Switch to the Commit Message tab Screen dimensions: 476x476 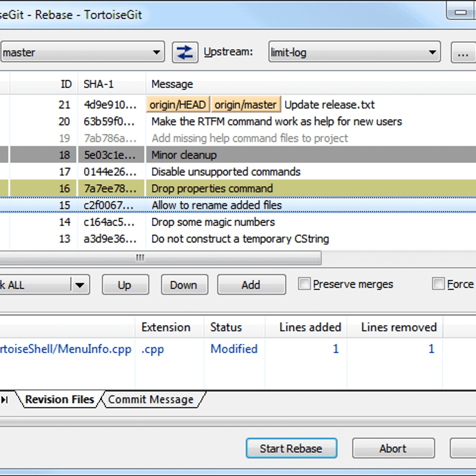click(151, 400)
